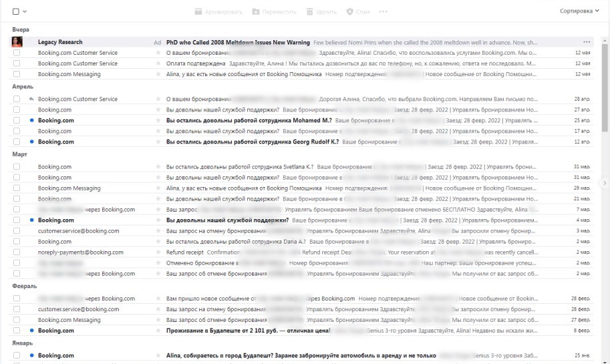The height and width of the screenshot is (364, 610).
Task: Open Оплата подтверждена email
Action: [x=301, y=63]
